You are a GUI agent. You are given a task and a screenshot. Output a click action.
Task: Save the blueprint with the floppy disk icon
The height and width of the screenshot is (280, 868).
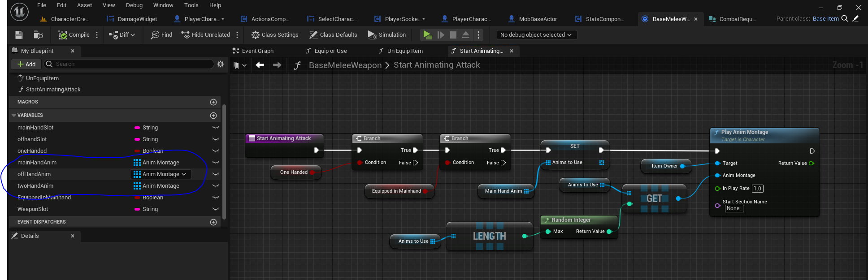(19, 35)
